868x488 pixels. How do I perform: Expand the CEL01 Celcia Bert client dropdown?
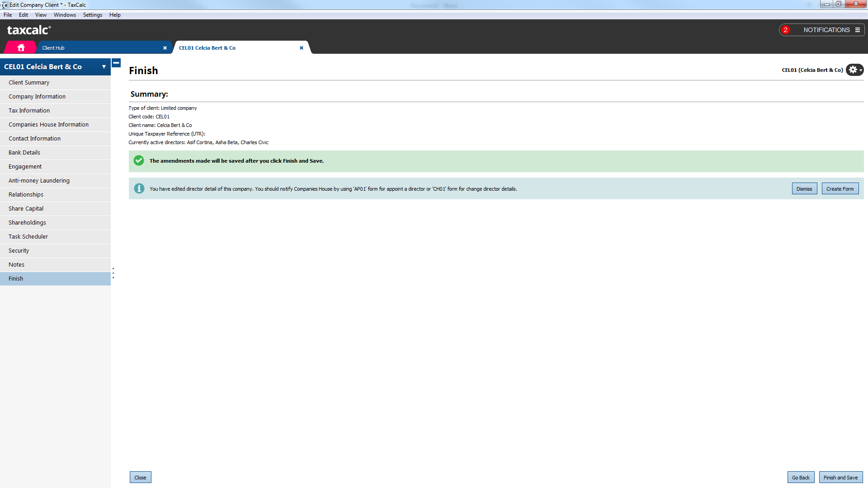104,67
